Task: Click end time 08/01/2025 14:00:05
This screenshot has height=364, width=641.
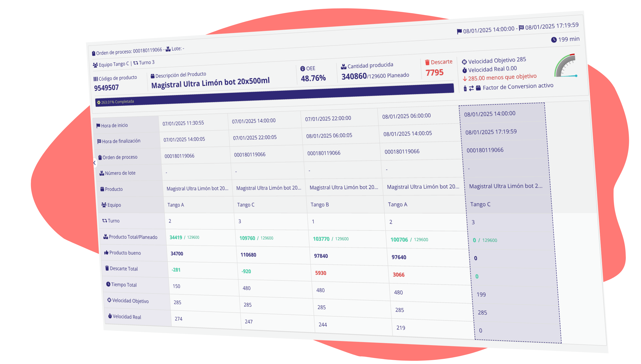Action: 407,134
